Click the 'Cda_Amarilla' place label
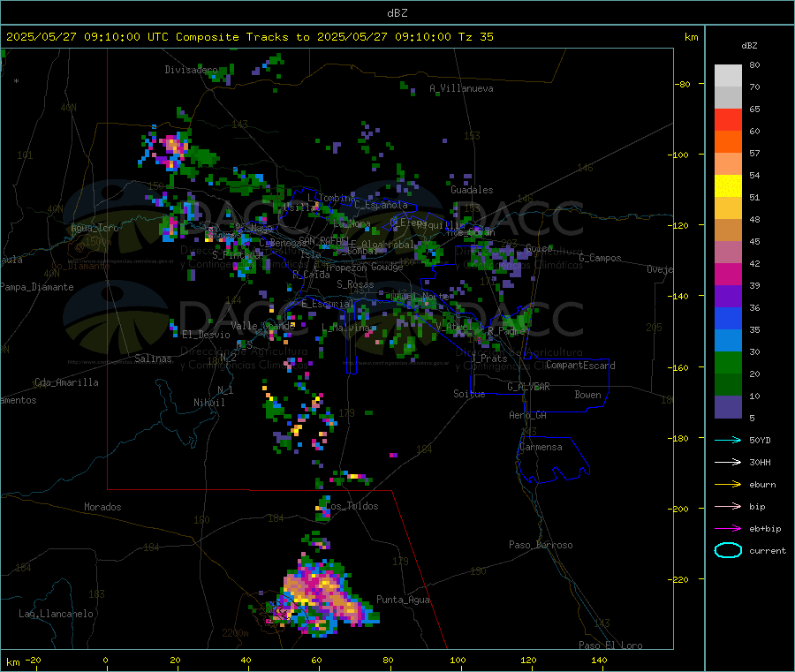 click(66, 382)
